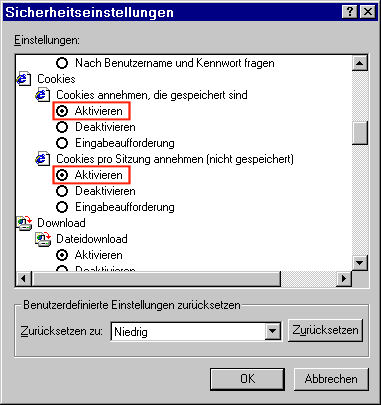Click the question mark help icon in title bar
This screenshot has width=381, height=405.
[x=349, y=12]
